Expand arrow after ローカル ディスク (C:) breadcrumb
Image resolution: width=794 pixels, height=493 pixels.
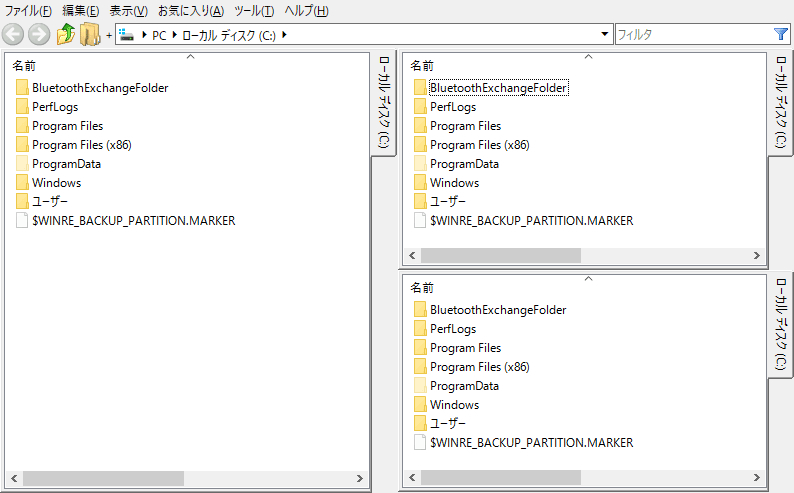(284, 35)
